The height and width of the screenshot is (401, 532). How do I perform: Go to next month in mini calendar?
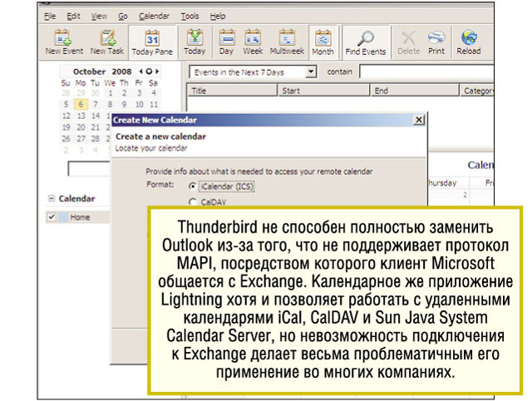pos(157,72)
